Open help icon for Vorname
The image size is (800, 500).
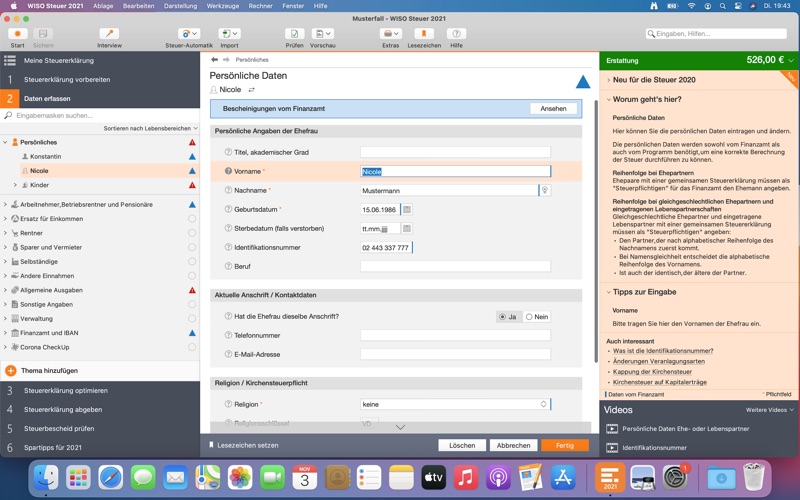[228, 171]
